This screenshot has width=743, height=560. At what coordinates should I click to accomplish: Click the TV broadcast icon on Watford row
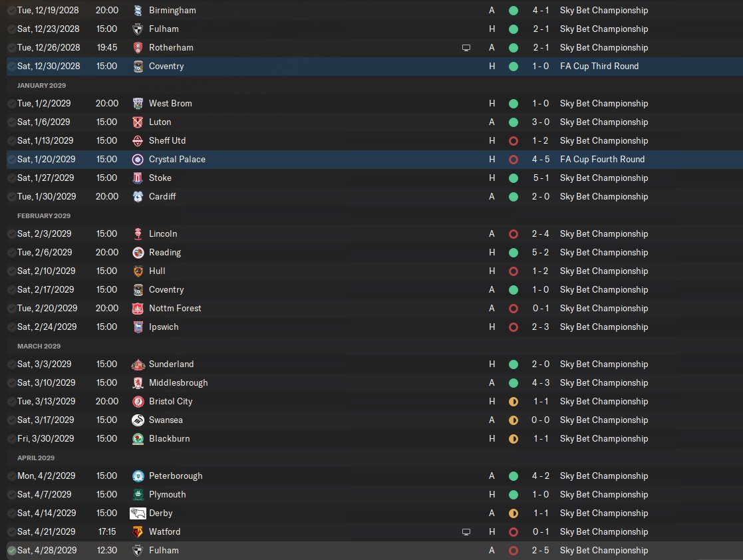click(x=466, y=532)
